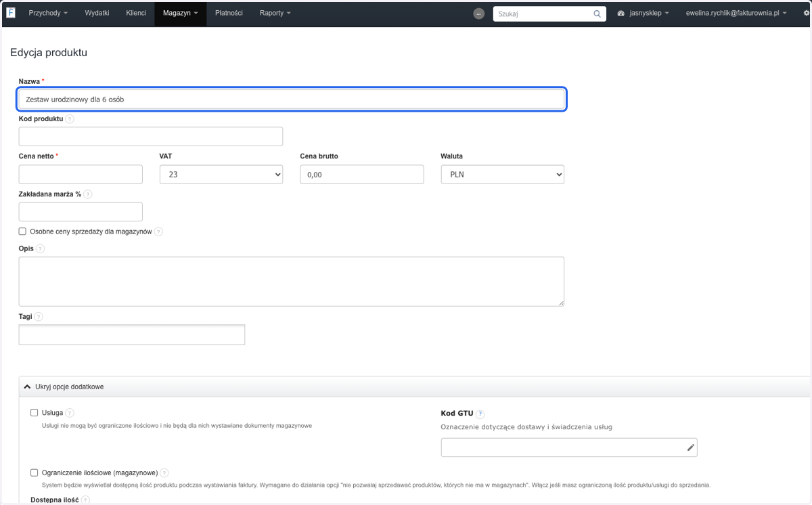Enable Ograniczenie ilościowe (magazynowe) checkbox
Image resolution: width=812 pixels, height=505 pixels.
point(35,473)
